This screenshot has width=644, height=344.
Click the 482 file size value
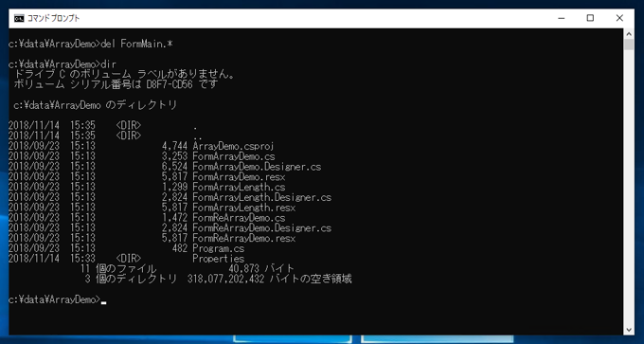tap(180, 248)
